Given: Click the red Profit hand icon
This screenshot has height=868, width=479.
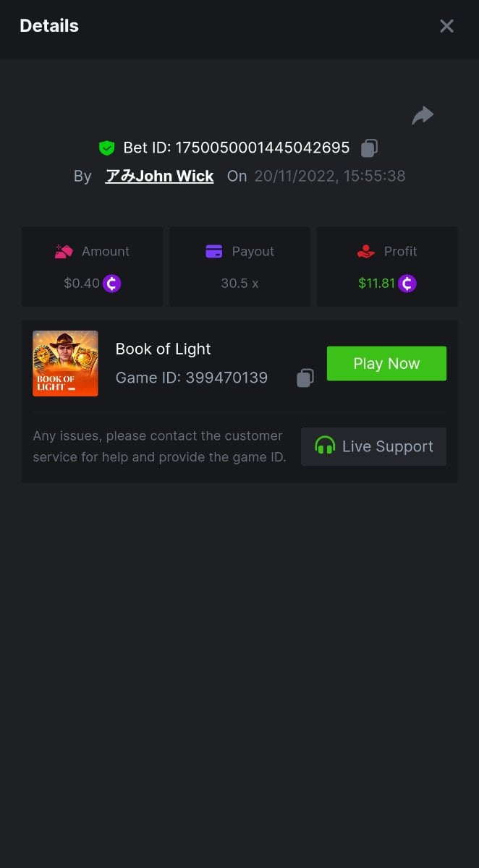Looking at the screenshot, I should point(366,252).
